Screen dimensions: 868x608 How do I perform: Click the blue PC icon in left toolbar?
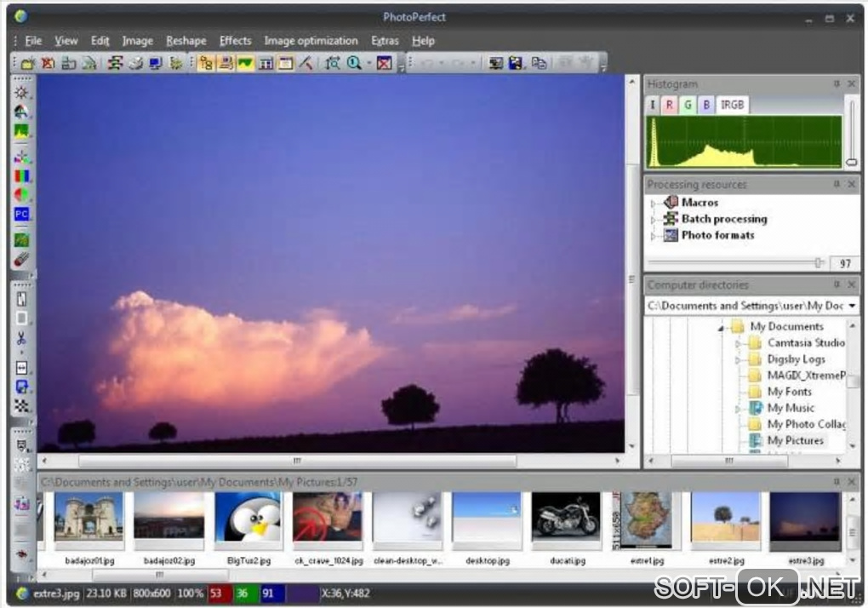click(21, 215)
